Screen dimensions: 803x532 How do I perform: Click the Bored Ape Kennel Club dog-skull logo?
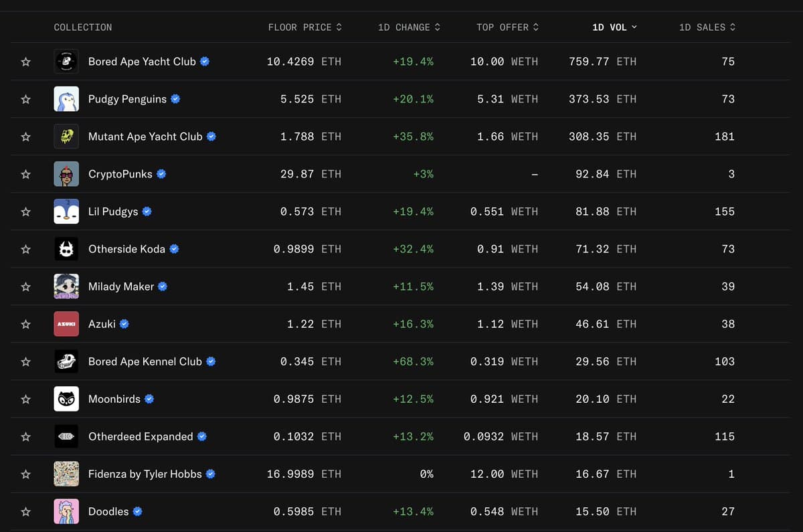[x=66, y=361]
